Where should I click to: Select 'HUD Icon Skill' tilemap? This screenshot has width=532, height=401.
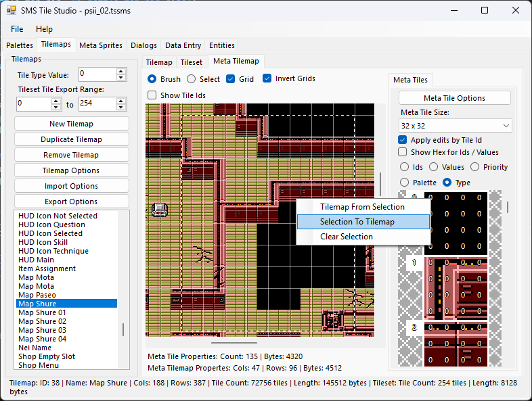(43, 242)
